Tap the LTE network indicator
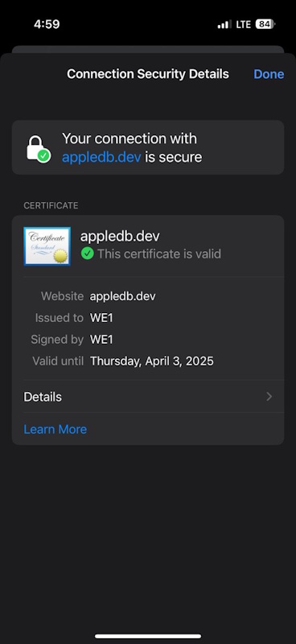Image resolution: width=296 pixels, height=644 pixels. tap(243, 25)
